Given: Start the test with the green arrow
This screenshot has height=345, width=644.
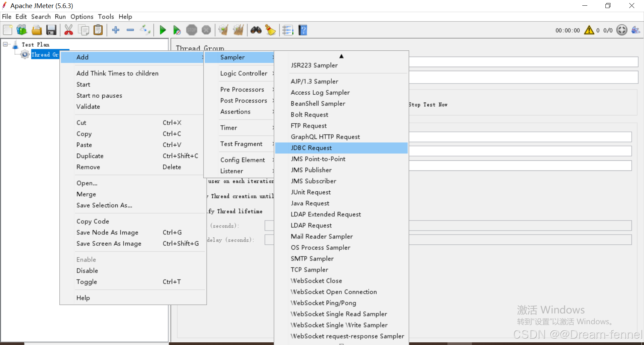Looking at the screenshot, I should click(x=163, y=30).
